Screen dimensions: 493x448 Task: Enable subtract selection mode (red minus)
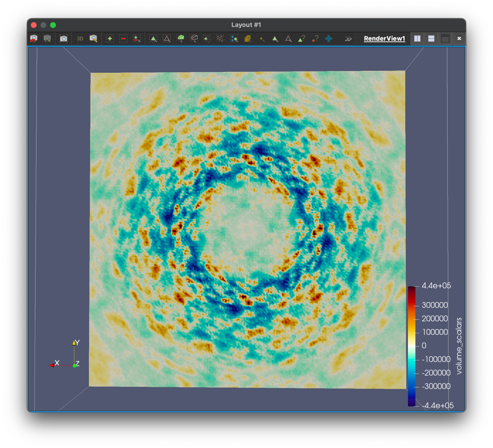123,38
